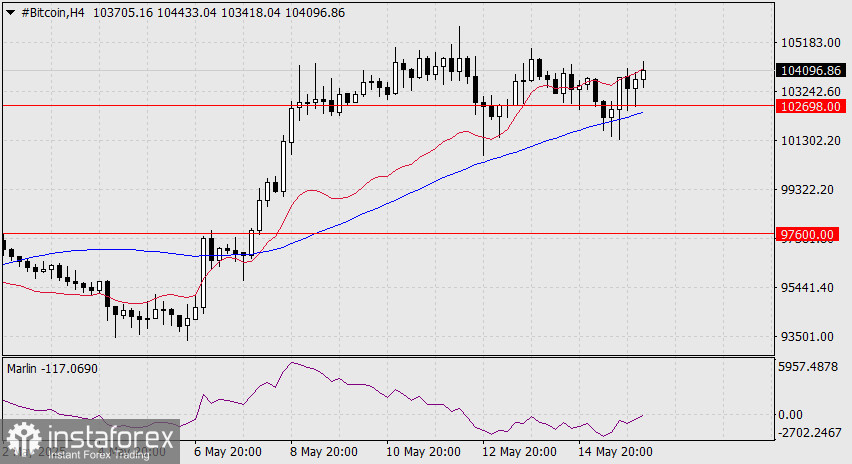This screenshot has width=852, height=464.
Task: Select the -2702.2467 indicator scale value
Action: point(810,432)
